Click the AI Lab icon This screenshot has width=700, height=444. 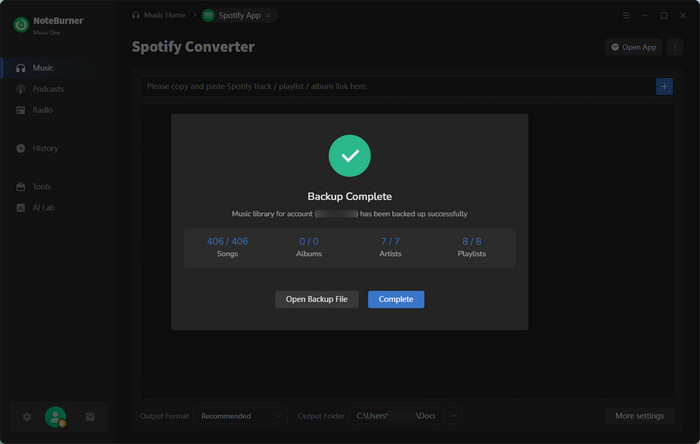click(x=21, y=207)
